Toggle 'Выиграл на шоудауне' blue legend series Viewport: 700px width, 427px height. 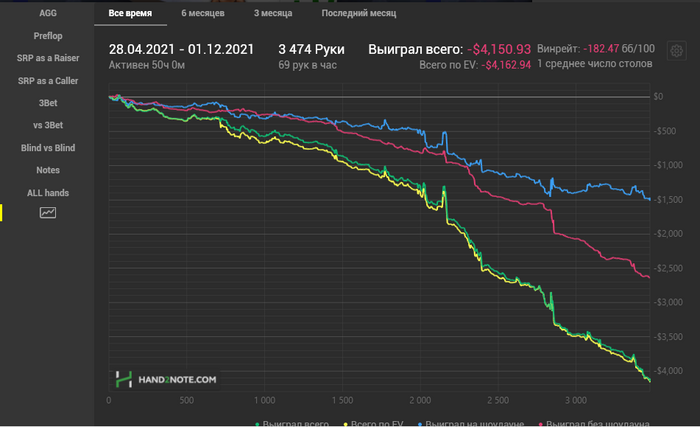pos(471,423)
